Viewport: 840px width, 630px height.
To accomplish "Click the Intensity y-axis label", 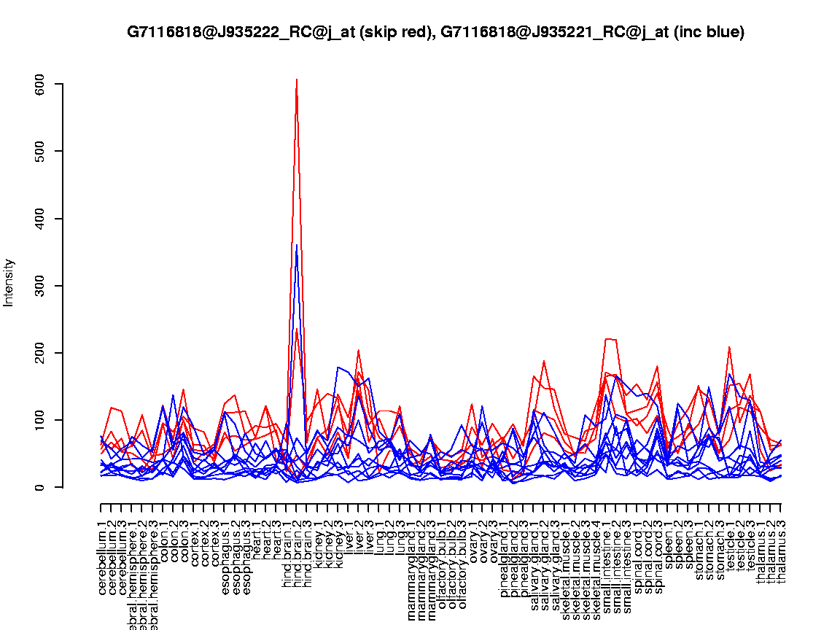I will click(x=9, y=282).
